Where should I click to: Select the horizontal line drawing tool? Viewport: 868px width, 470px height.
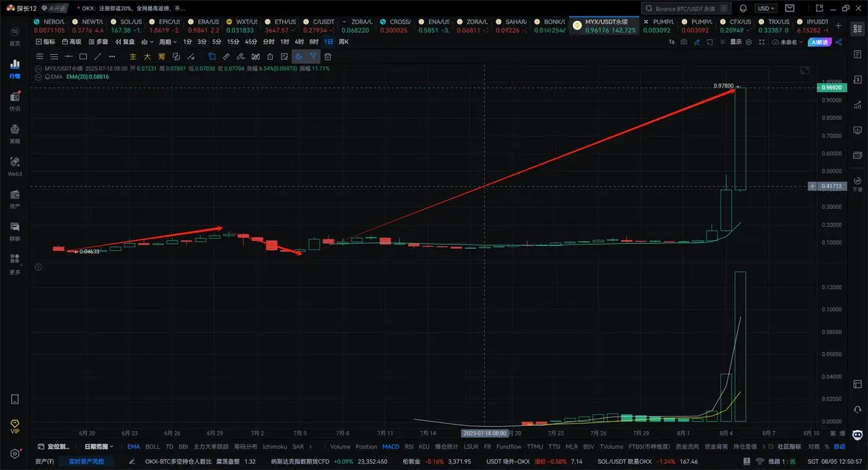coord(69,56)
